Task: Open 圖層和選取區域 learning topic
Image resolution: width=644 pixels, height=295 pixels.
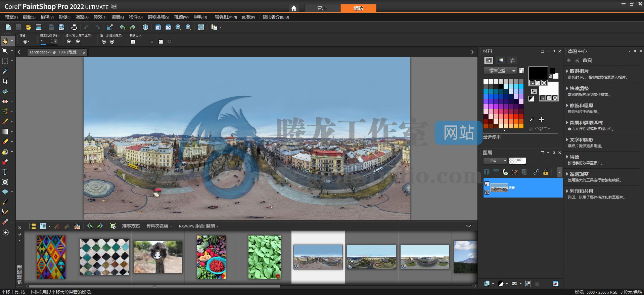Action: pos(586,123)
